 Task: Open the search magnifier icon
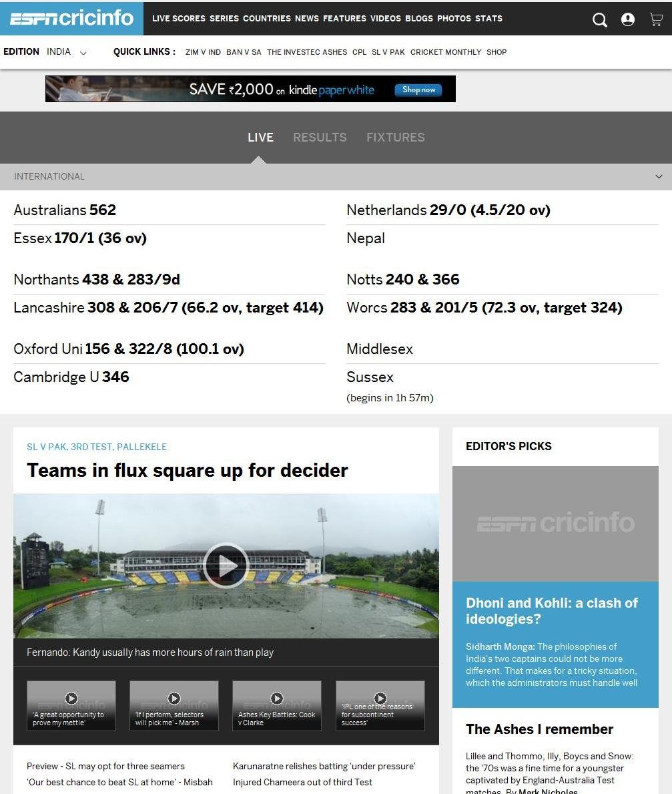pyautogui.click(x=600, y=20)
